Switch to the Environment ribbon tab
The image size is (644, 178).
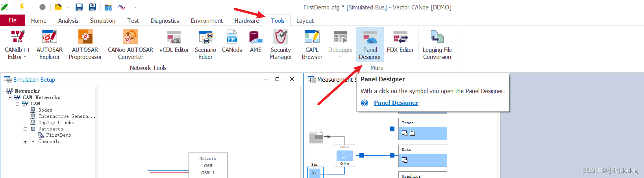click(207, 21)
